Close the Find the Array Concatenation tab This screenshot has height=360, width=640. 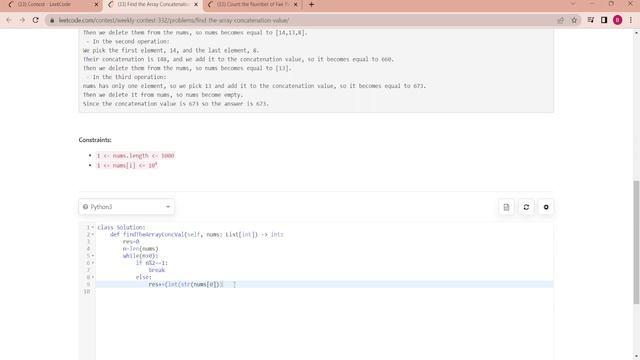point(196,4)
